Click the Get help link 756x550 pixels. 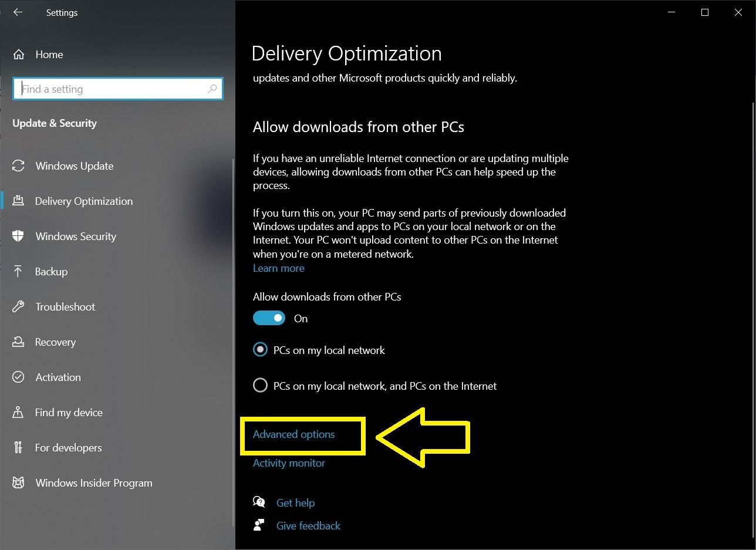[x=295, y=502]
